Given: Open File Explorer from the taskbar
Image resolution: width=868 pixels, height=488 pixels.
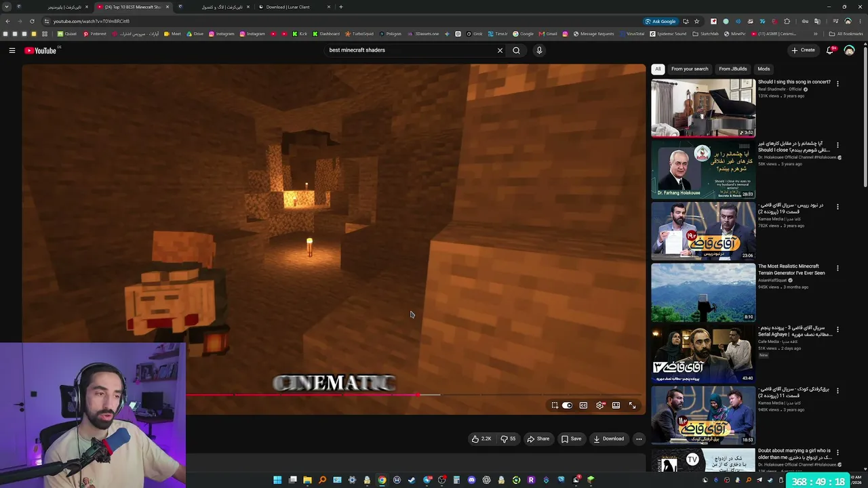Looking at the screenshot, I should pyautogui.click(x=307, y=480).
